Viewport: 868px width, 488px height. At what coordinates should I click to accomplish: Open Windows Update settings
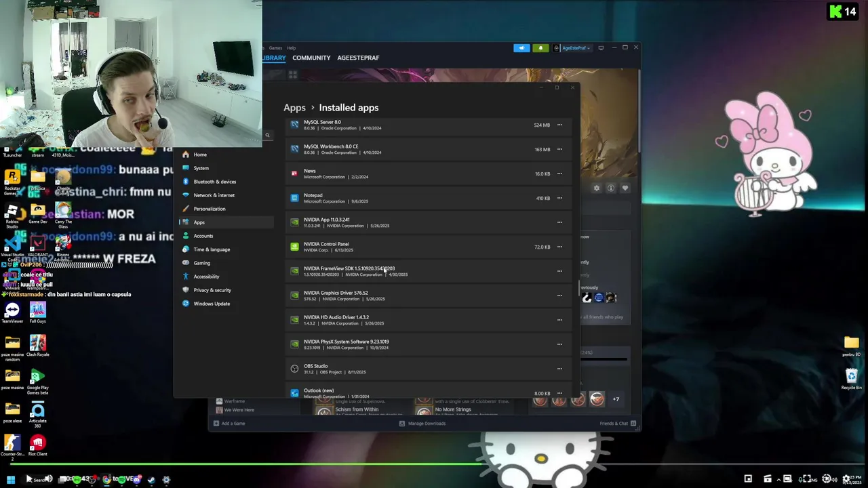click(x=226, y=304)
